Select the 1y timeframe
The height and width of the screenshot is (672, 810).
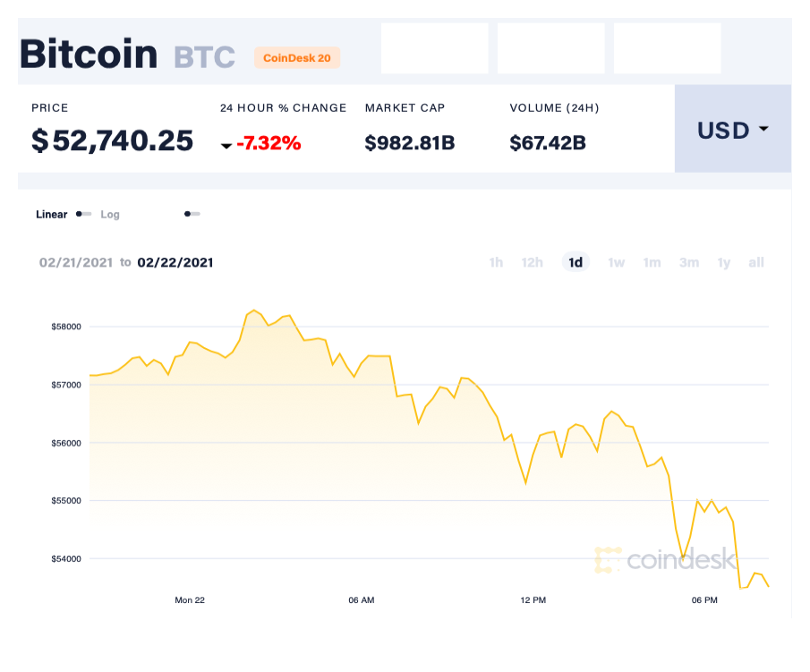[x=723, y=262]
